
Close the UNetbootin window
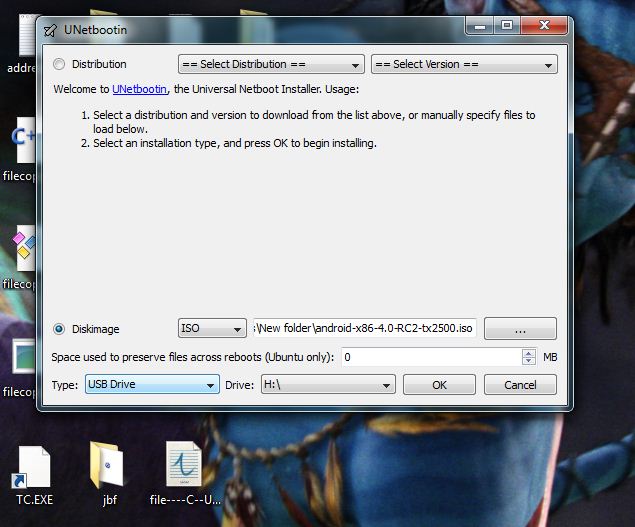pos(545,26)
